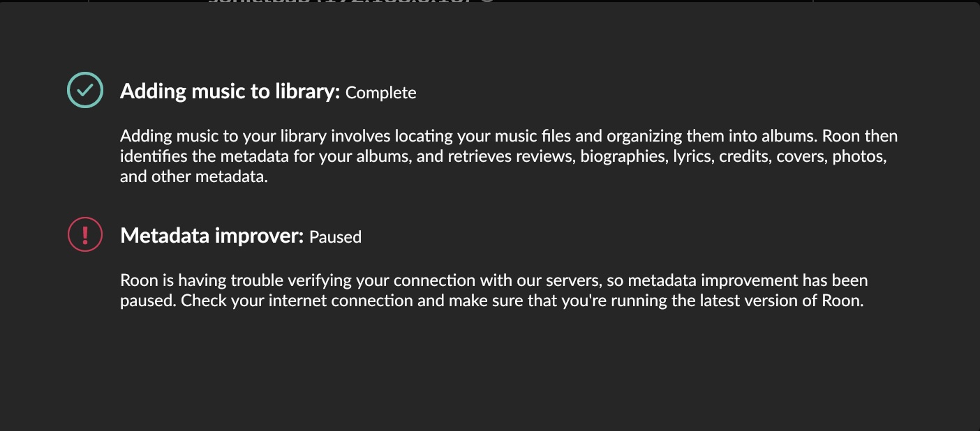Click the "Paused" status label
Image resolution: width=980 pixels, height=431 pixels.
[x=335, y=236]
